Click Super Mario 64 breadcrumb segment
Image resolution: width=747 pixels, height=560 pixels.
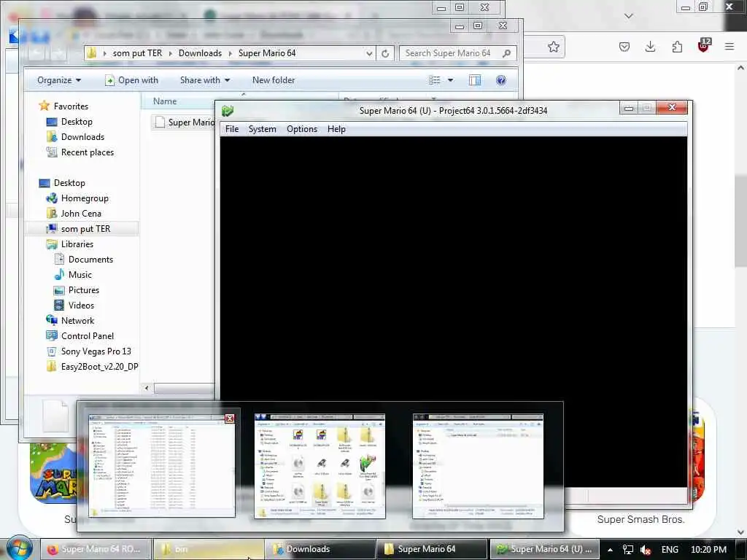pos(267,53)
